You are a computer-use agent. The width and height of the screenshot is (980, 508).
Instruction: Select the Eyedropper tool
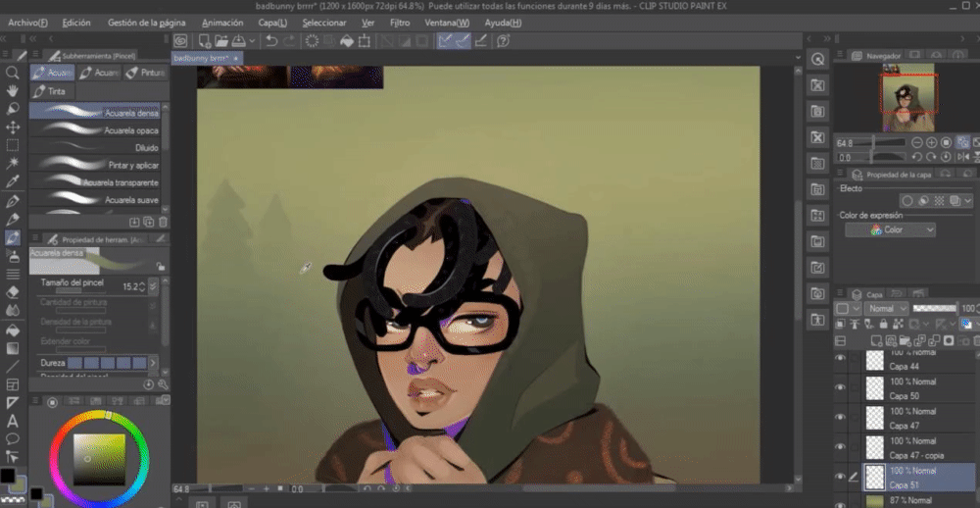pyautogui.click(x=13, y=181)
